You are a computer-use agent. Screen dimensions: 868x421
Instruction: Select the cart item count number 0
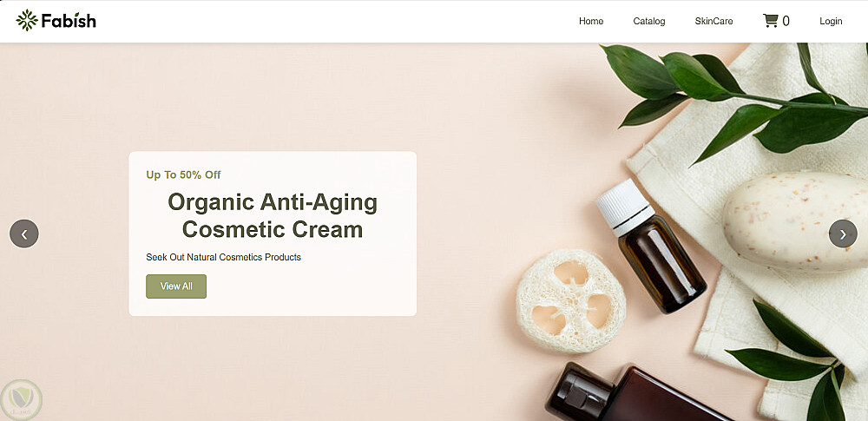click(786, 21)
